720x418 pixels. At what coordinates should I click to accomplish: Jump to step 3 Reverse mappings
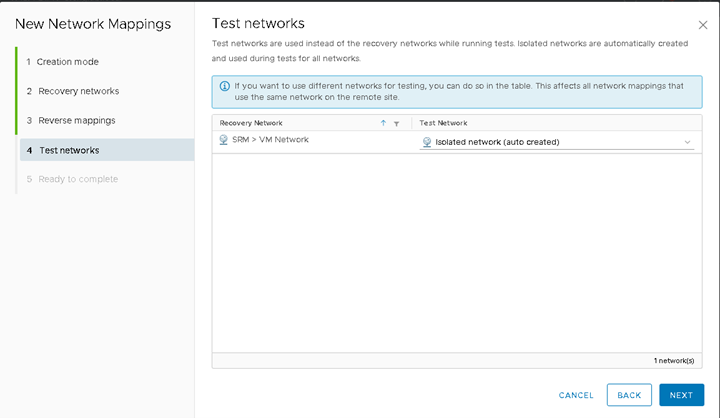tap(71, 120)
